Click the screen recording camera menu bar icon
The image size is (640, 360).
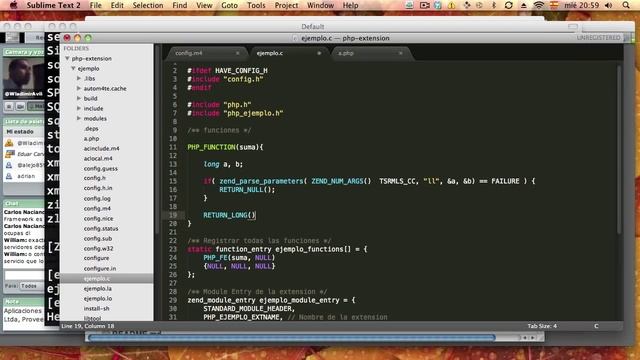point(424,5)
